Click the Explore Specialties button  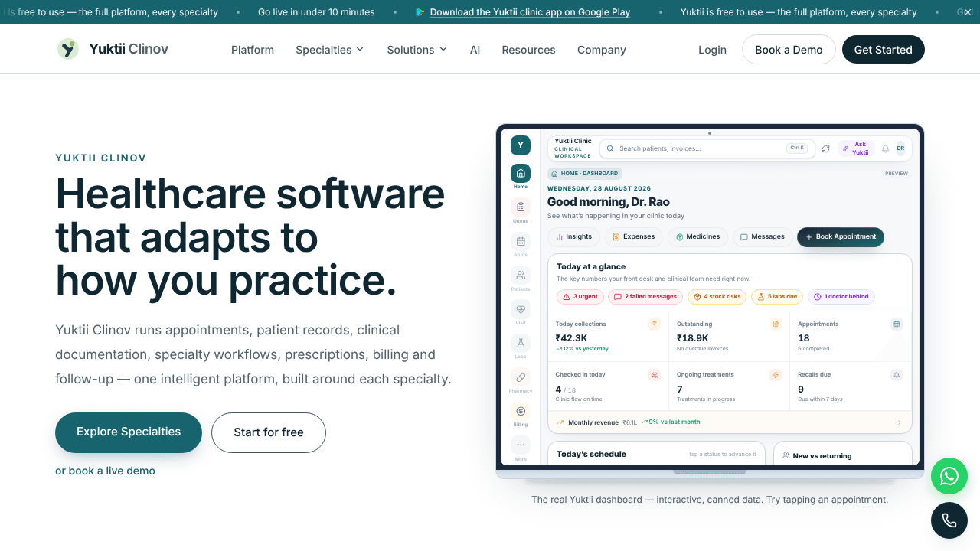point(129,432)
